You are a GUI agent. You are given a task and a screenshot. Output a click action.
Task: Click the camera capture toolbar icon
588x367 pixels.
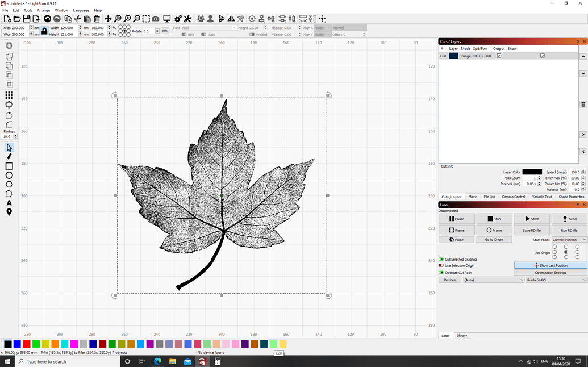point(156,18)
